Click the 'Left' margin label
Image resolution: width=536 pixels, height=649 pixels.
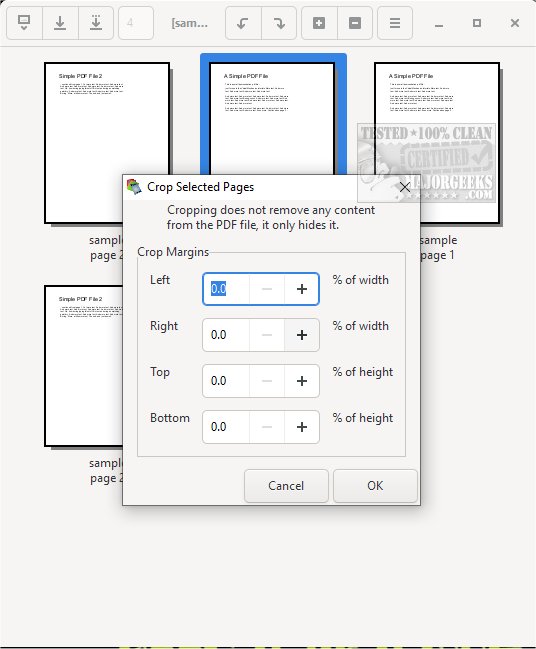160,280
